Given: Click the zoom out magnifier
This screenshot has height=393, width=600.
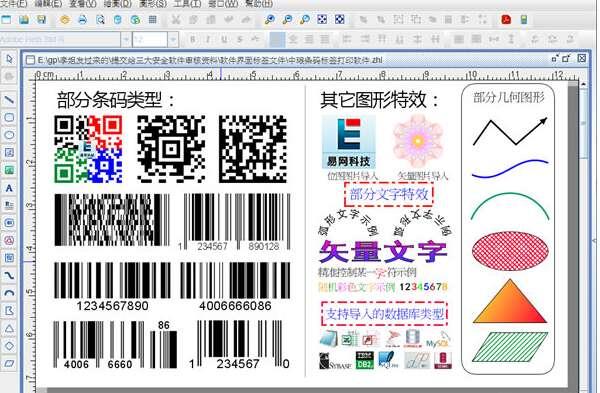Looking at the screenshot, I should coord(287,19).
